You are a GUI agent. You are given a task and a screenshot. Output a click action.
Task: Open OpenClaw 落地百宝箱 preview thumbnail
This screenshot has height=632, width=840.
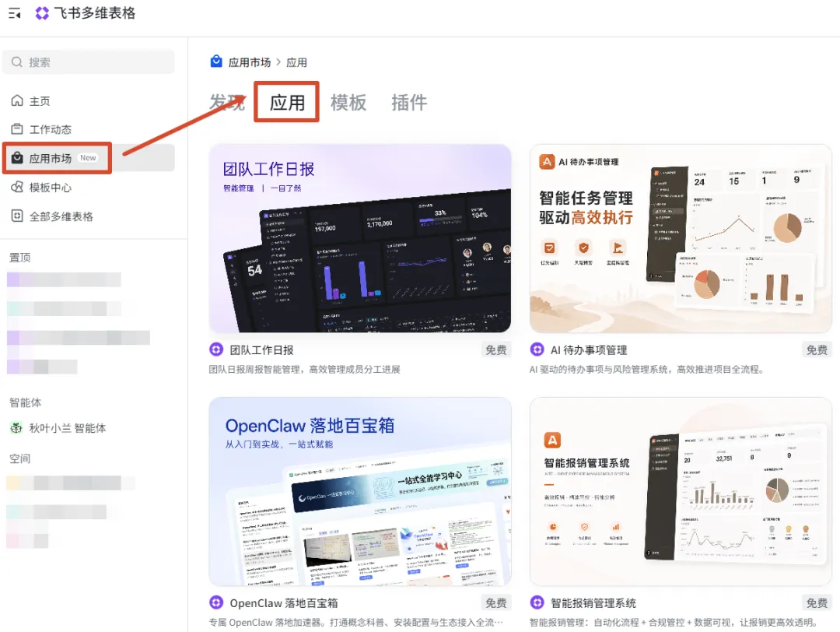pyautogui.click(x=360, y=492)
